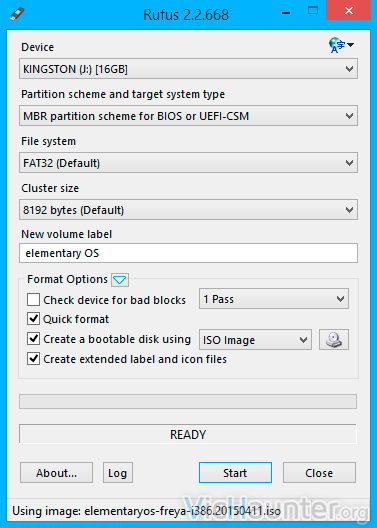The height and width of the screenshot is (528, 377).
Task: Toggle Create a bootable disk using
Action: (33, 339)
